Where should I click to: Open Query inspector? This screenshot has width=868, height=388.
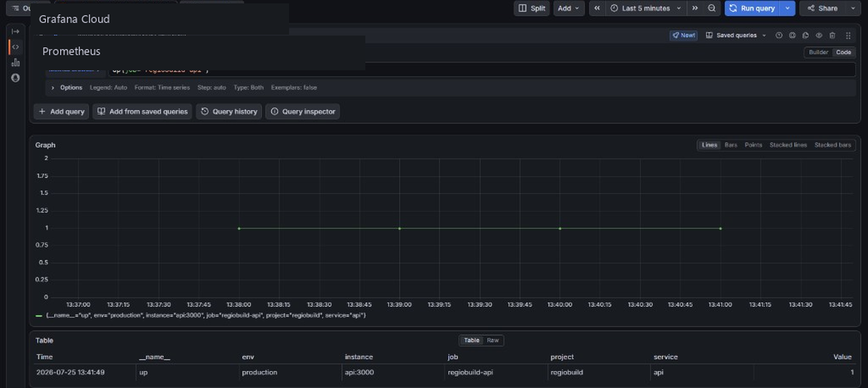pyautogui.click(x=302, y=111)
